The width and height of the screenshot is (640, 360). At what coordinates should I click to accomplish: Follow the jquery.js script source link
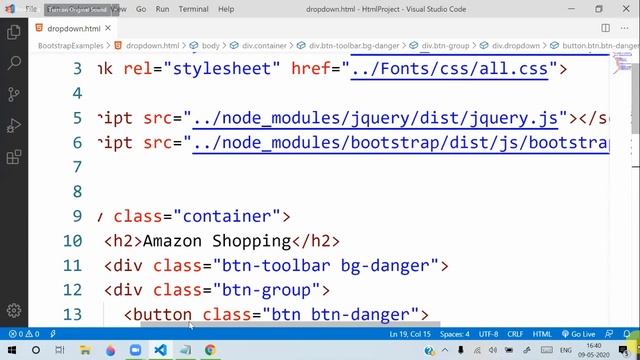click(375, 118)
